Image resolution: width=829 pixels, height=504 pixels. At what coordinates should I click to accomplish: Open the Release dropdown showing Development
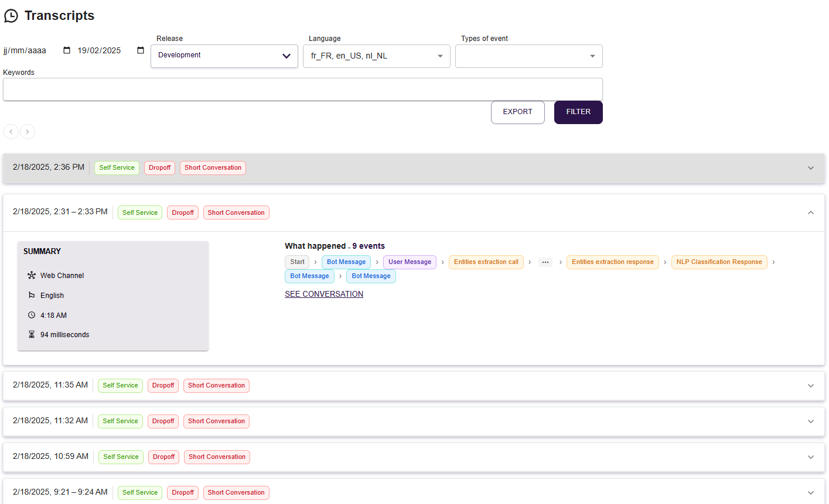click(224, 56)
